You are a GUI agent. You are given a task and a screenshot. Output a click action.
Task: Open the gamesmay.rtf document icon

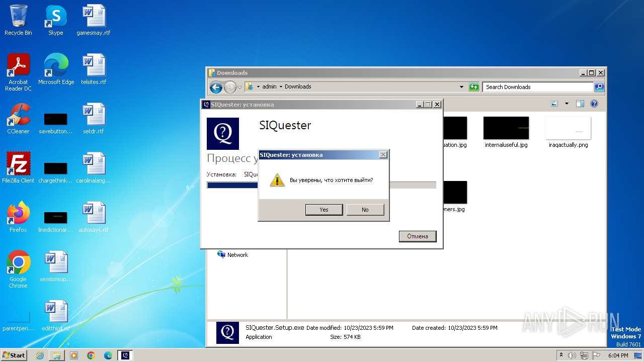point(94,21)
